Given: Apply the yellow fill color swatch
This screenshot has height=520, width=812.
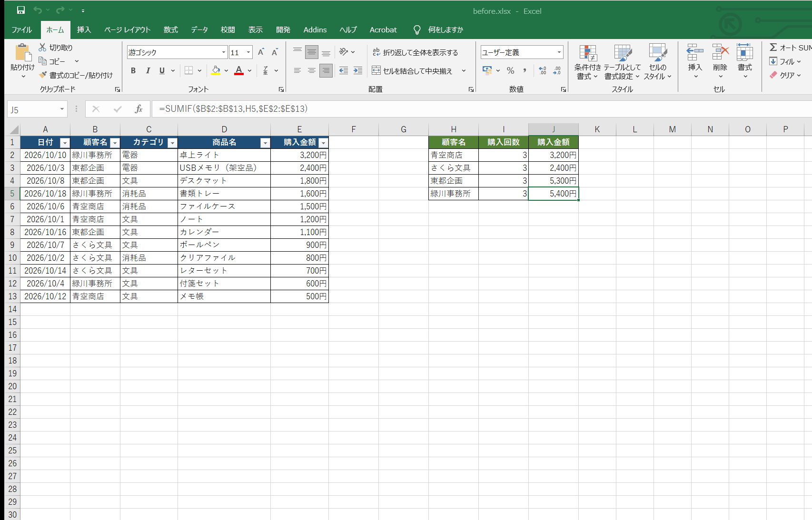Looking at the screenshot, I should coord(216,70).
